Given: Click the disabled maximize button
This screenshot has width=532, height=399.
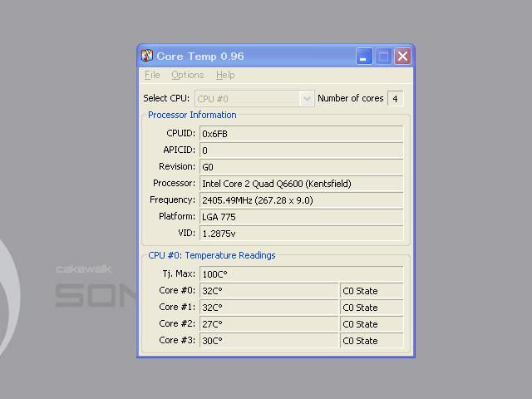Looking at the screenshot, I should pos(383,56).
